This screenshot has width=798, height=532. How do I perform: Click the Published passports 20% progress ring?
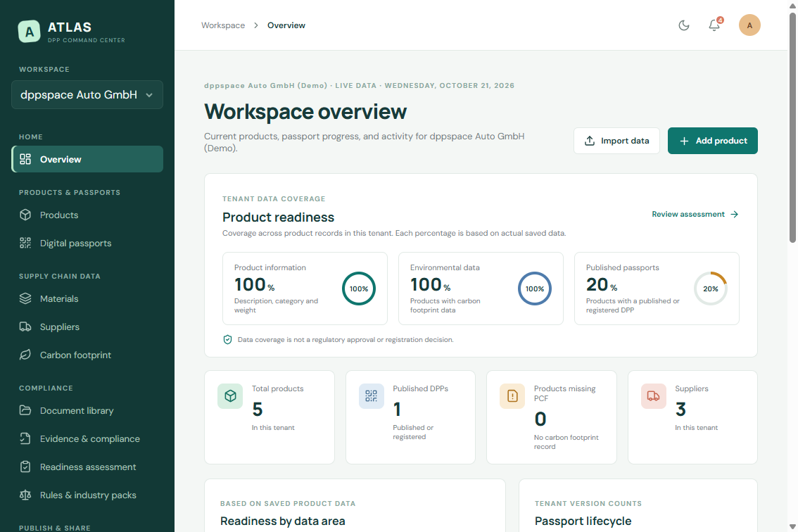tap(711, 289)
